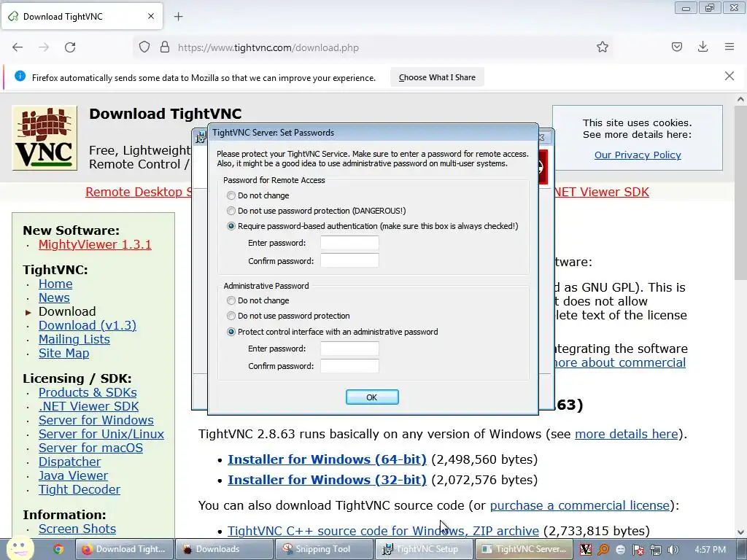The width and height of the screenshot is (747, 560).
Task: Click the round gray tray icon
Action: coord(620,550)
